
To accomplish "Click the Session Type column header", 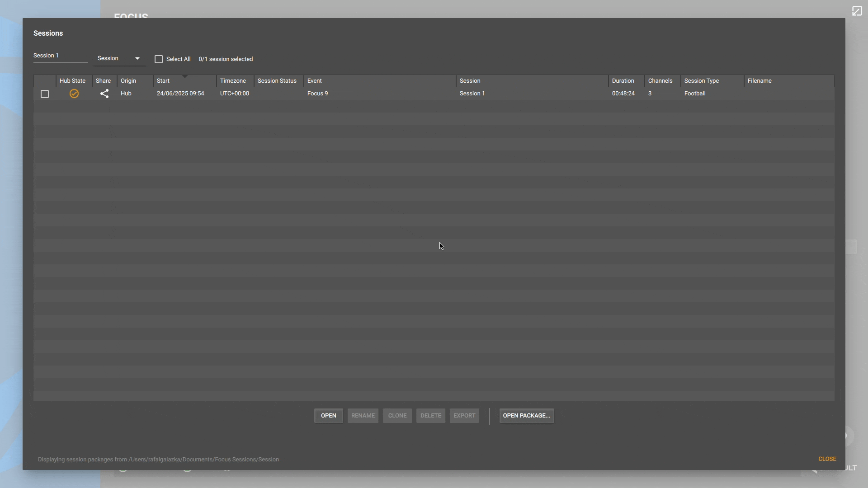I will tap(712, 81).
